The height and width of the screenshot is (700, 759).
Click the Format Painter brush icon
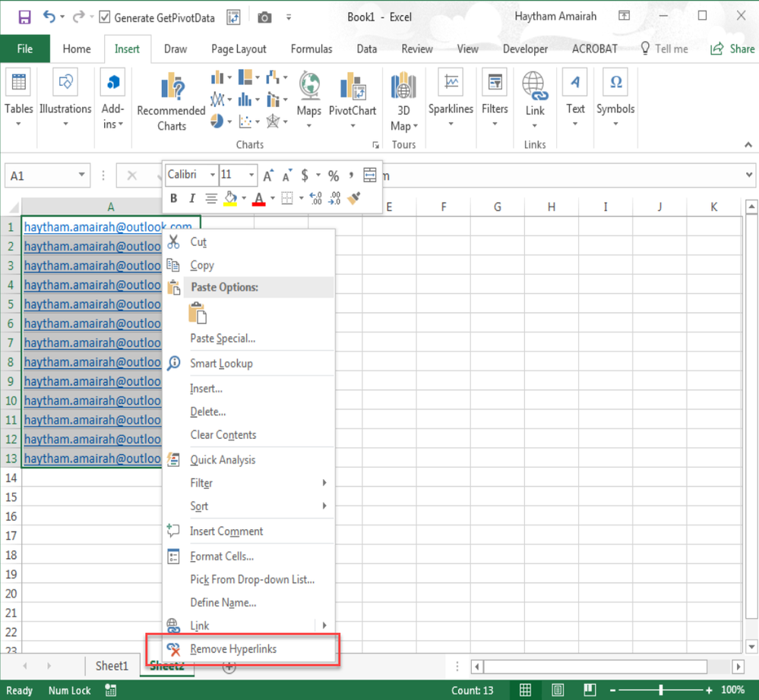pos(354,198)
